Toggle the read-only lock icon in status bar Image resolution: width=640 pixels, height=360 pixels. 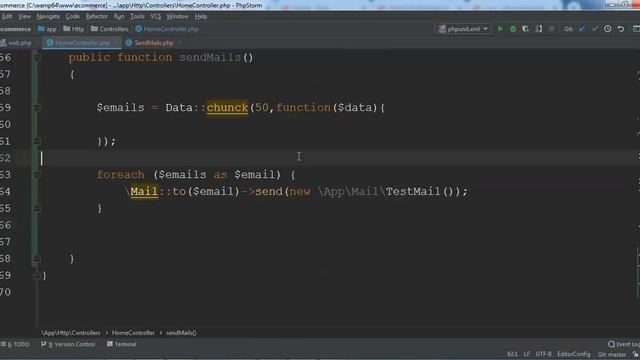(635, 354)
